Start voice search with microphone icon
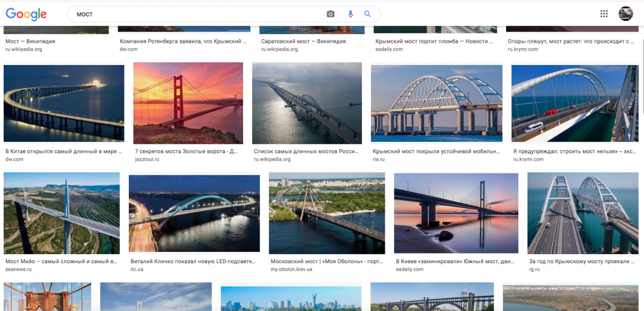 tap(350, 14)
